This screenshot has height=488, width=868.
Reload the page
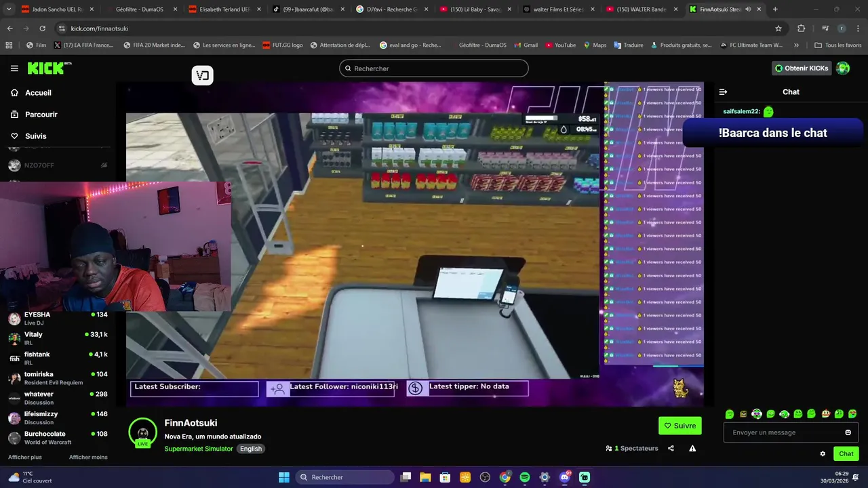point(42,28)
